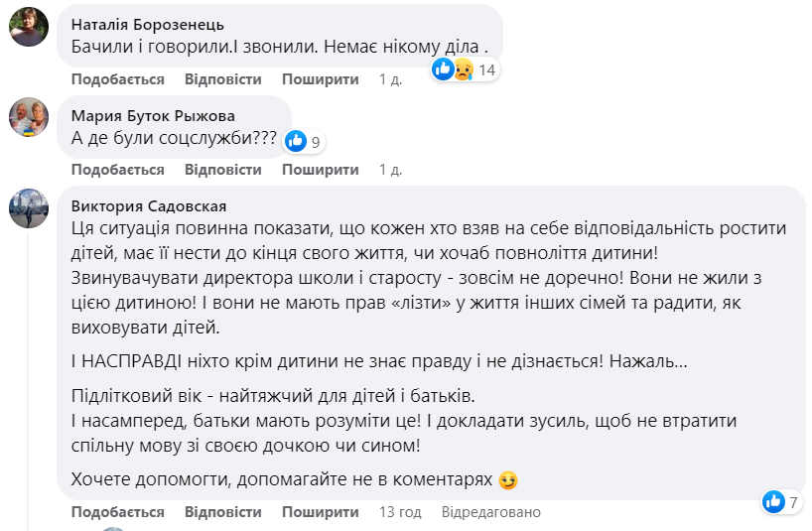Image resolution: width=812 pixels, height=531 pixels.
Task: Click the like reaction icon on Виктория Садовская's comment
Action: [x=773, y=502]
